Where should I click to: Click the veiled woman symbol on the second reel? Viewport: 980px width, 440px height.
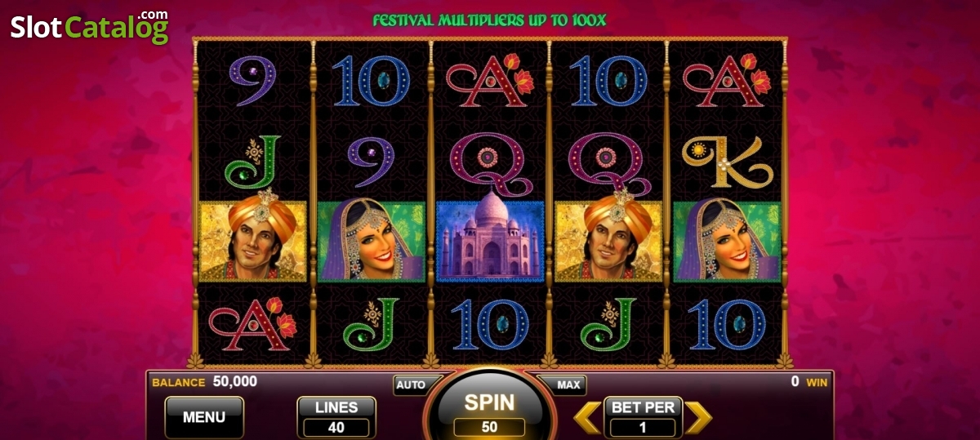click(x=372, y=242)
